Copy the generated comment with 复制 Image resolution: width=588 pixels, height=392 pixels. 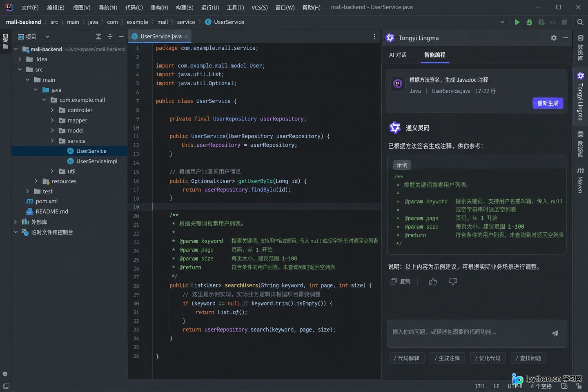[401, 281]
